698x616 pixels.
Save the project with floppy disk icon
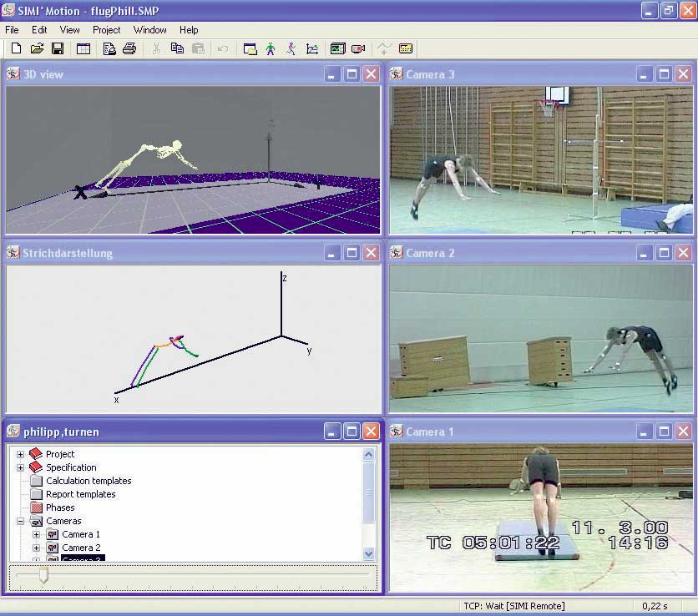click(58, 48)
